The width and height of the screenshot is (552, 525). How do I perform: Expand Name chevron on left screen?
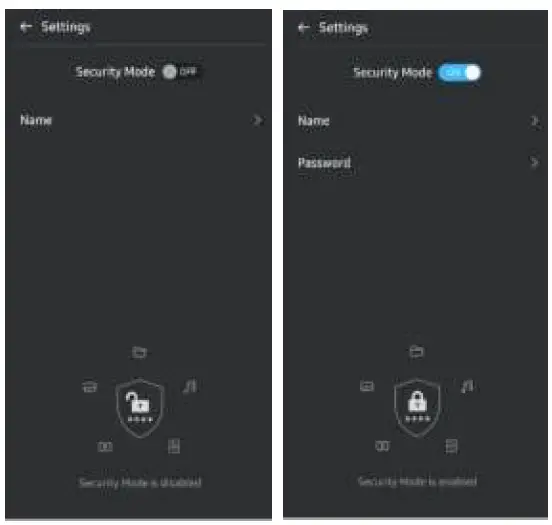tap(257, 120)
